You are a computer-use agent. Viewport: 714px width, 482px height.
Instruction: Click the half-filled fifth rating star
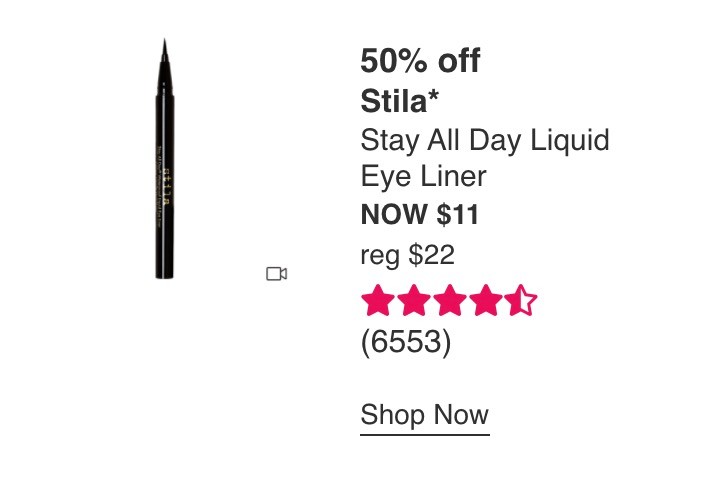[x=521, y=300]
